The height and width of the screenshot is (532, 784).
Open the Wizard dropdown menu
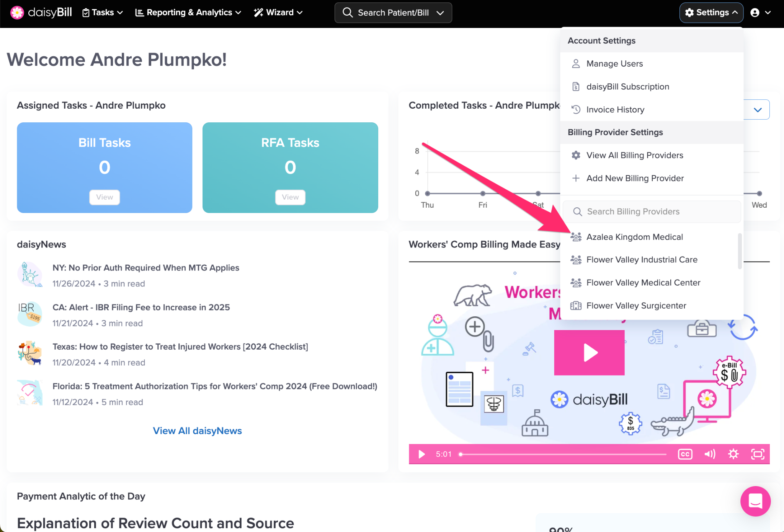278,13
